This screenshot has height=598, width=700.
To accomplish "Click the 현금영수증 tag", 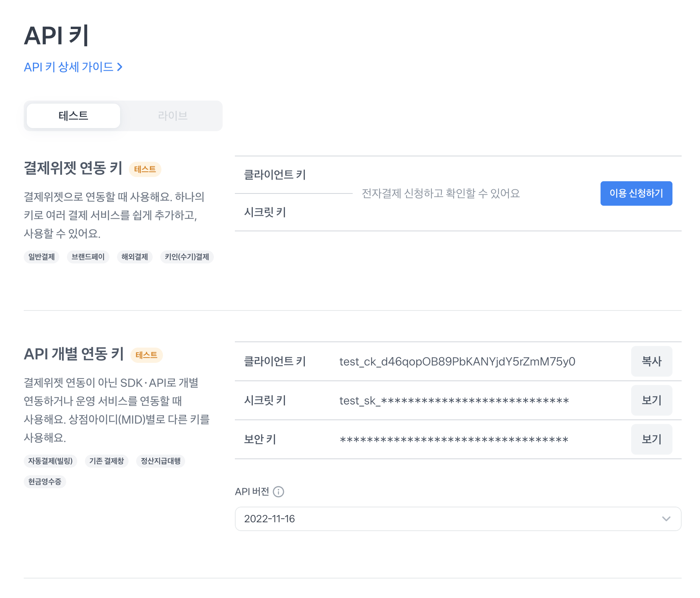I will coord(45,482).
